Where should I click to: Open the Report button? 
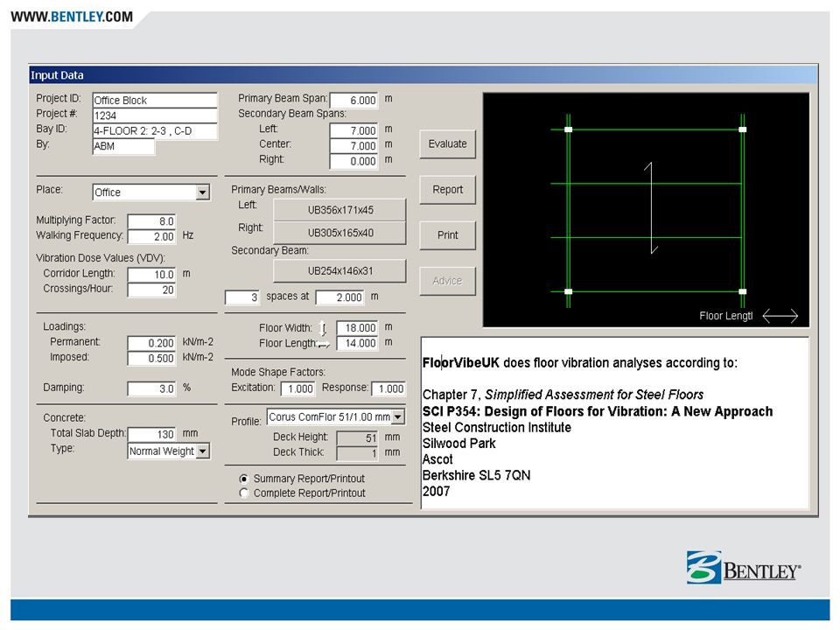[x=447, y=190]
